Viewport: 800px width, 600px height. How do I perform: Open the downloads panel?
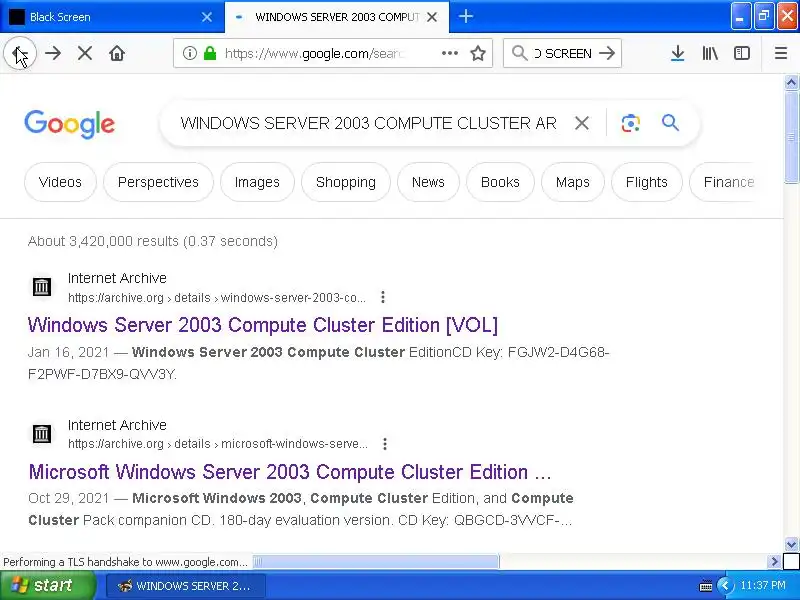click(x=678, y=53)
